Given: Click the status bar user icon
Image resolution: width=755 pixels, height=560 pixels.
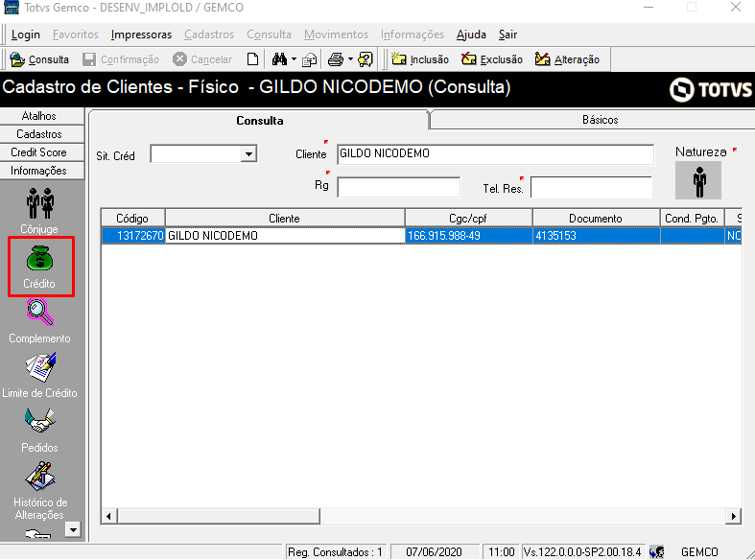Looking at the screenshot, I should click(x=657, y=551).
